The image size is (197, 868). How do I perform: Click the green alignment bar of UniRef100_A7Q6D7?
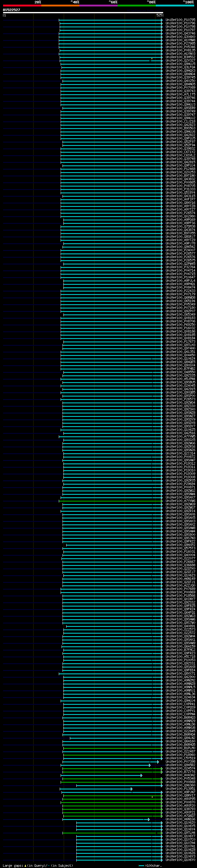[x=113, y=815]
